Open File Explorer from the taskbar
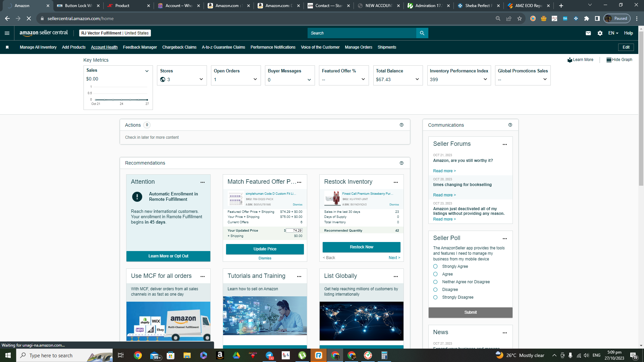The height and width of the screenshot is (362, 644). [x=187, y=355]
